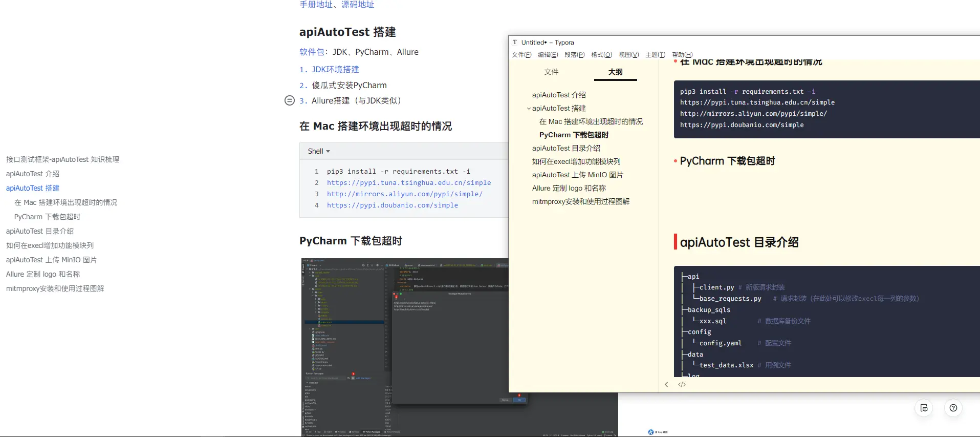The height and width of the screenshot is (437, 980).
Task: Click the outline icon beside Allure搭建 line
Action: (x=290, y=100)
